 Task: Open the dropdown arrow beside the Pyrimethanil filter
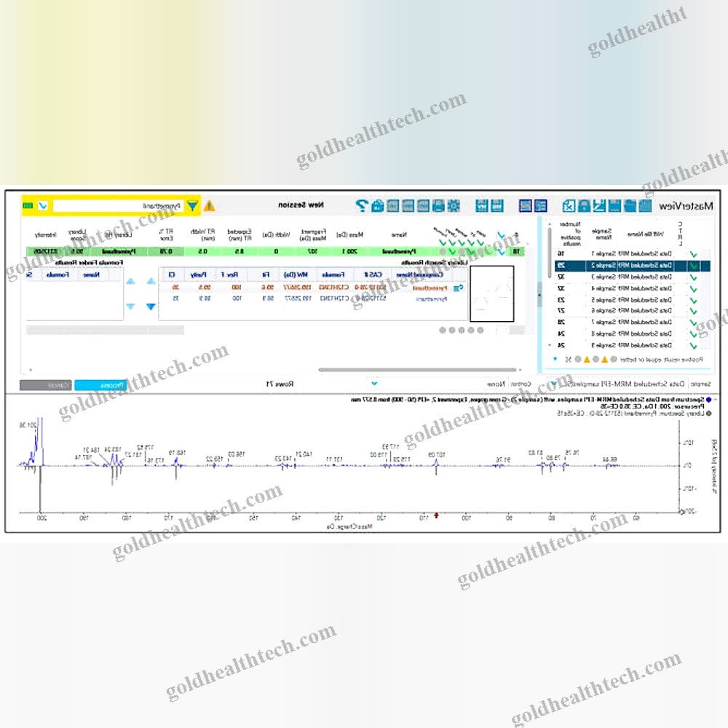coord(43,205)
